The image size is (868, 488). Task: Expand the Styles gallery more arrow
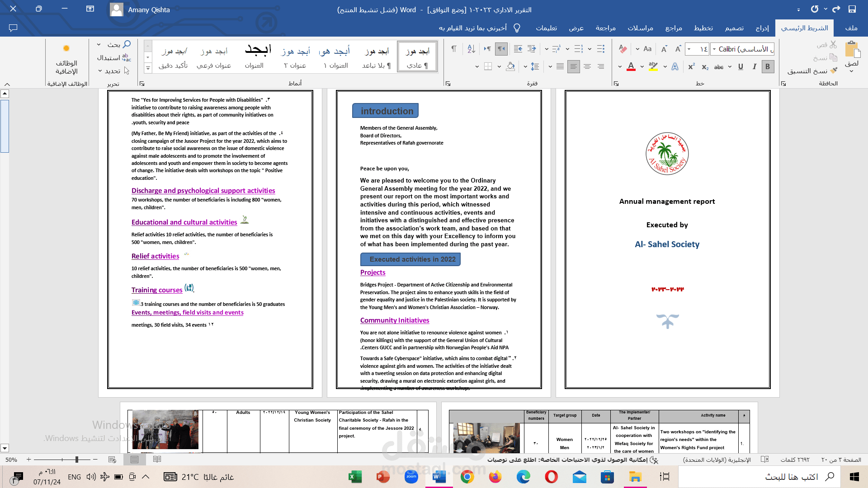148,68
